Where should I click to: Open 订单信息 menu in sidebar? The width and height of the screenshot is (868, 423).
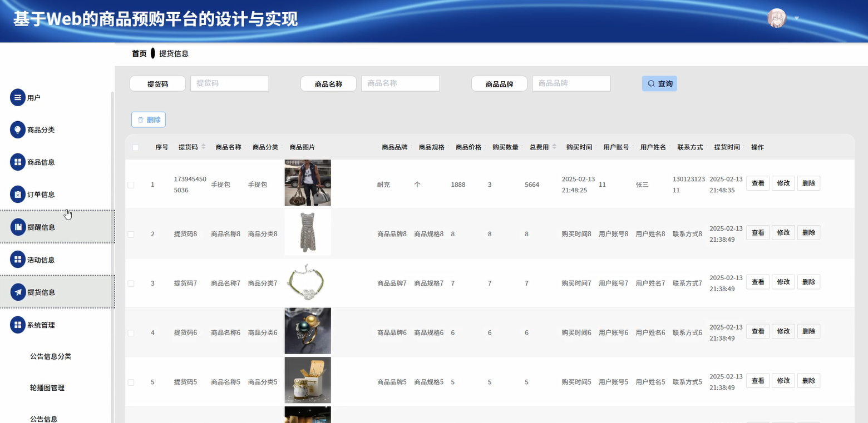[57, 194]
